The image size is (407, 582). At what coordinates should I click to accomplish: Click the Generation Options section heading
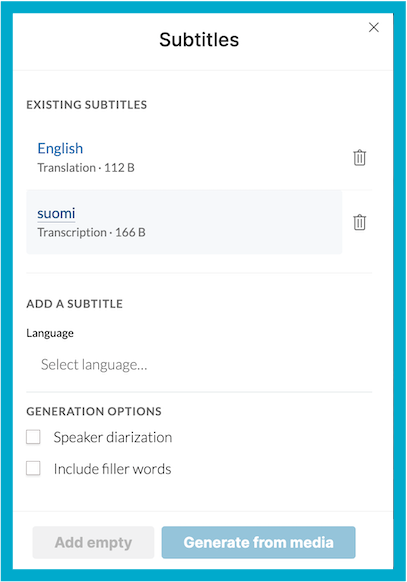point(94,411)
